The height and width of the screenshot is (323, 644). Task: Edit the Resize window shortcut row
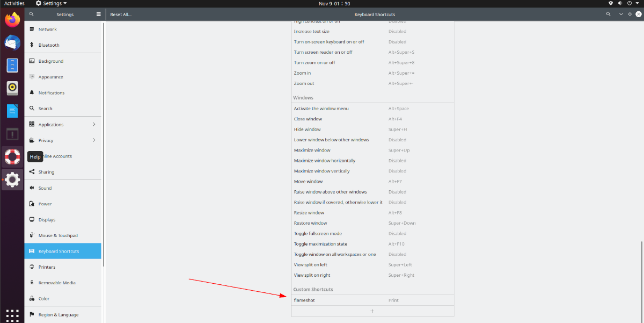coord(372,213)
